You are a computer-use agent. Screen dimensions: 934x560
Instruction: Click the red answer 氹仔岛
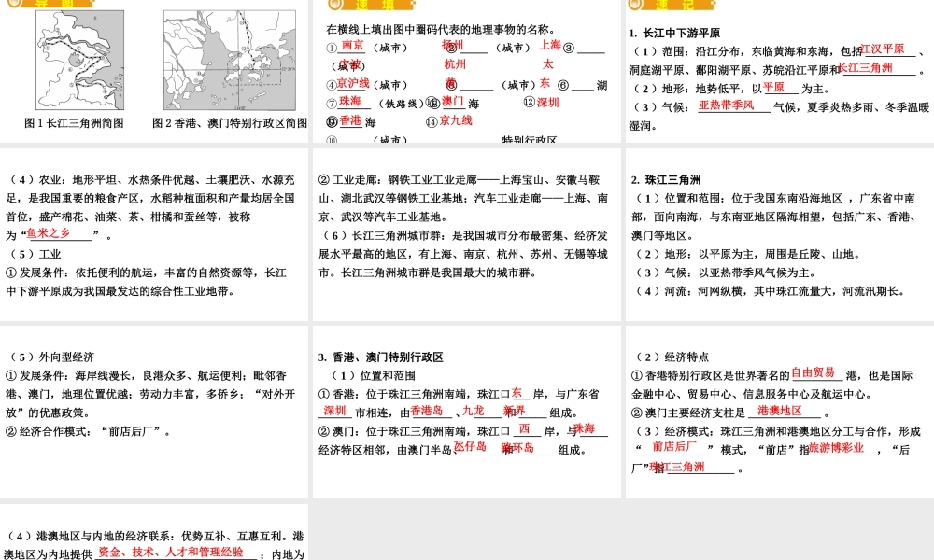click(471, 446)
